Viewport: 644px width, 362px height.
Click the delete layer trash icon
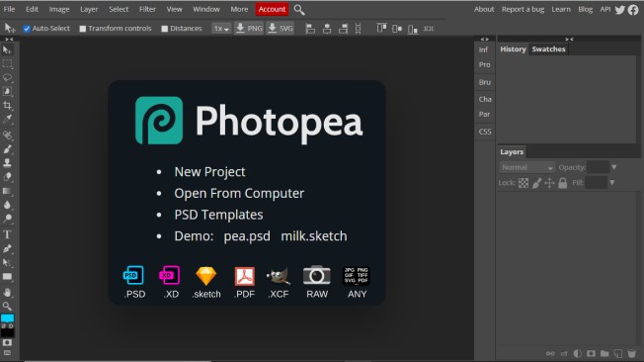click(x=632, y=353)
